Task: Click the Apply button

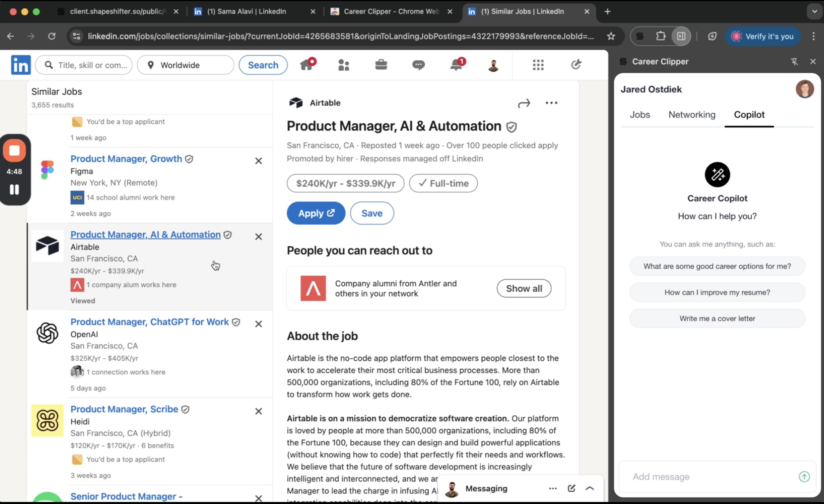Action: (x=316, y=213)
